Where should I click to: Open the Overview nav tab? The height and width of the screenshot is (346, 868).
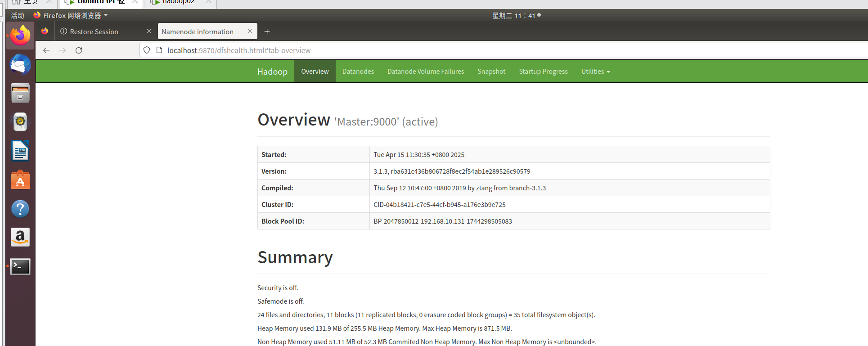pyautogui.click(x=315, y=72)
